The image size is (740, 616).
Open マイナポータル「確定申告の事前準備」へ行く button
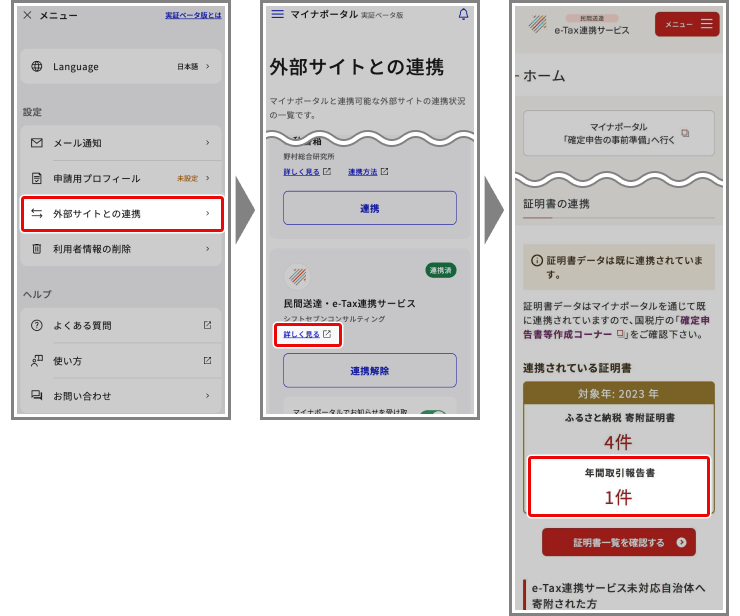click(619, 133)
